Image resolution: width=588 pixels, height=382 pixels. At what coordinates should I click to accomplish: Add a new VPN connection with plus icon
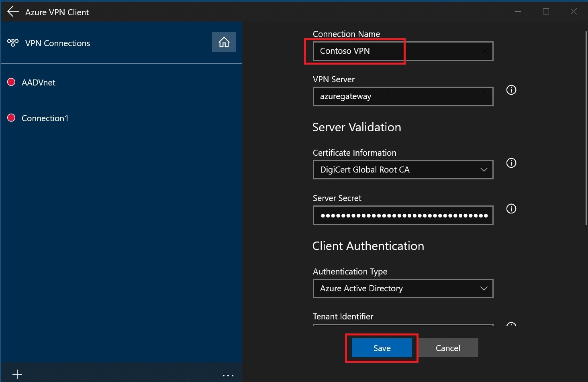pyautogui.click(x=17, y=375)
